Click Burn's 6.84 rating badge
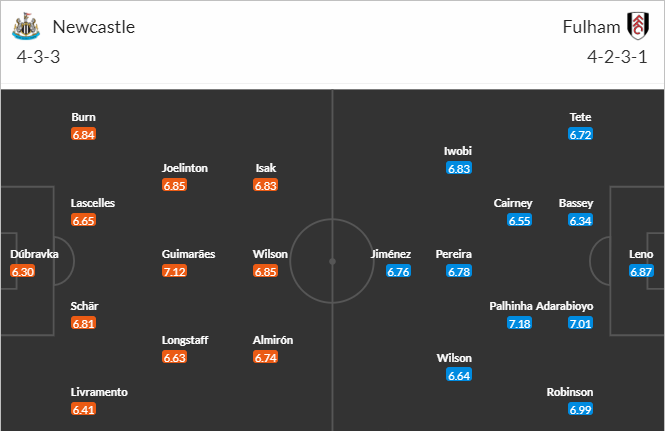Screen dimensions: 665x431 (x=83, y=134)
